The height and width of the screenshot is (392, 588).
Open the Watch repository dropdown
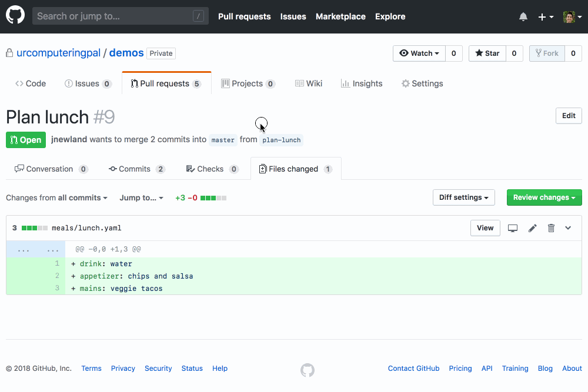click(x=419, y=53)
